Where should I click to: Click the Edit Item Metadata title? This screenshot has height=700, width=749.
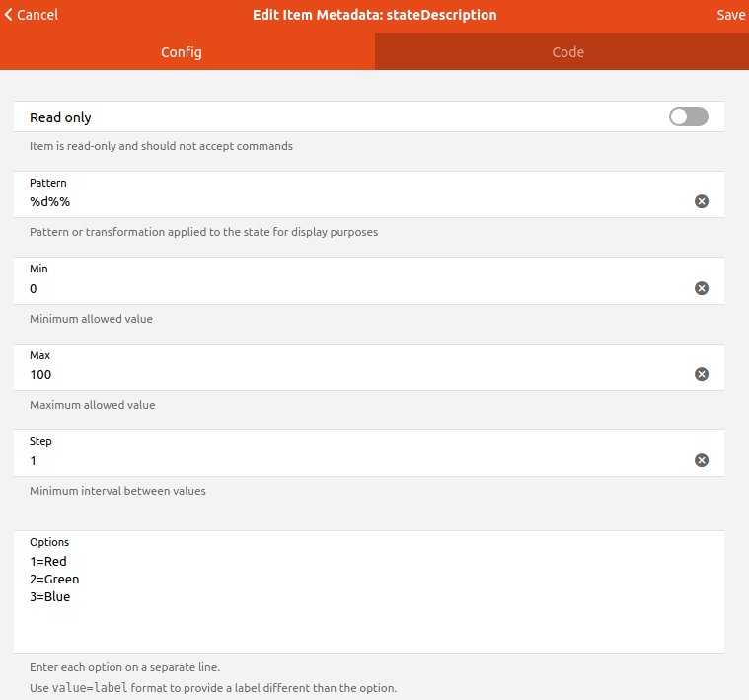click(x=375, y=15)
